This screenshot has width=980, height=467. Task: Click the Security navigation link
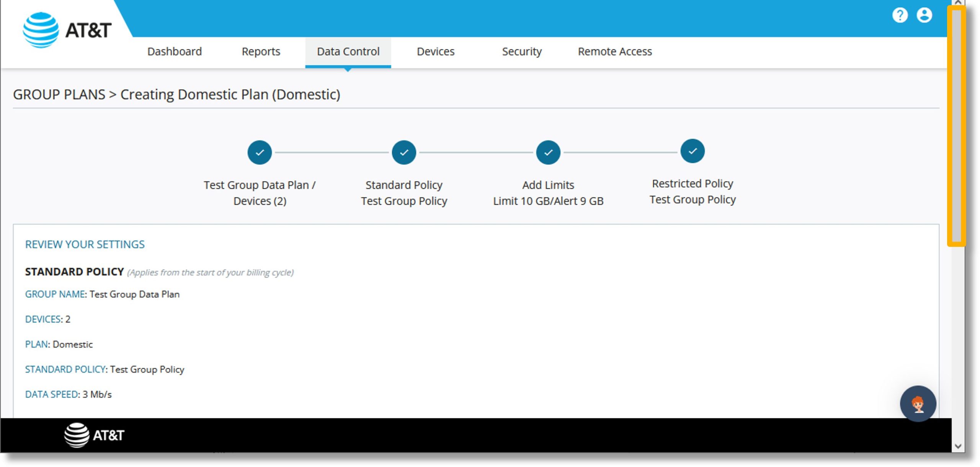pyautogui.click(x=521, y=51)
